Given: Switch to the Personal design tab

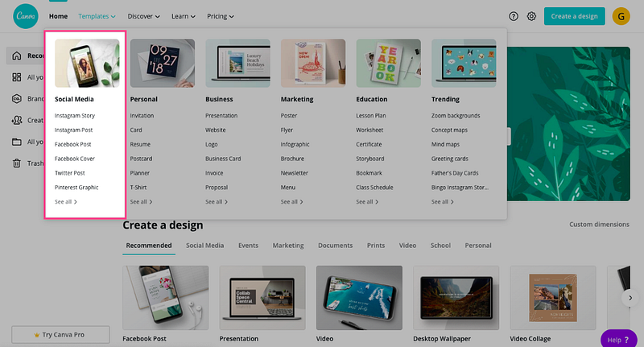Looking at the screenshot, I should 478,246.
